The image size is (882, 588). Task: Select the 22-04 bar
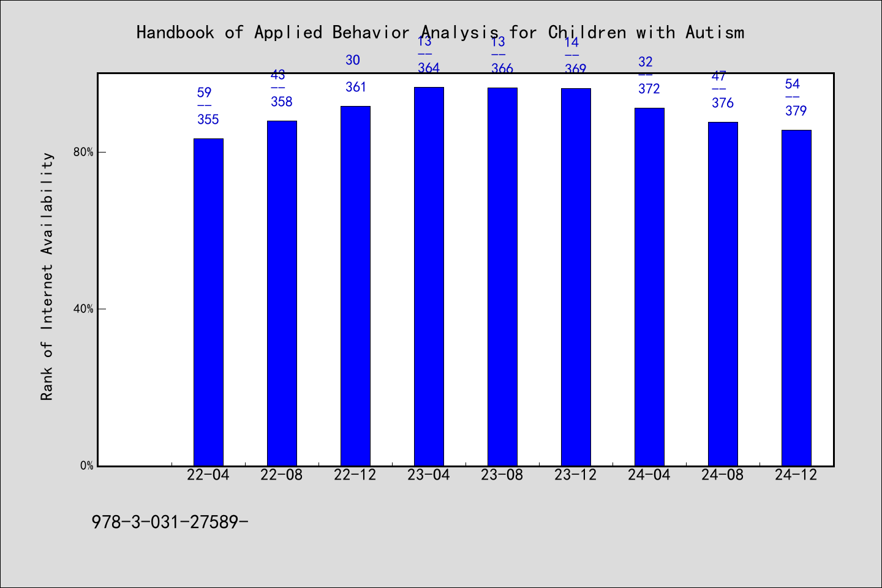208,302
